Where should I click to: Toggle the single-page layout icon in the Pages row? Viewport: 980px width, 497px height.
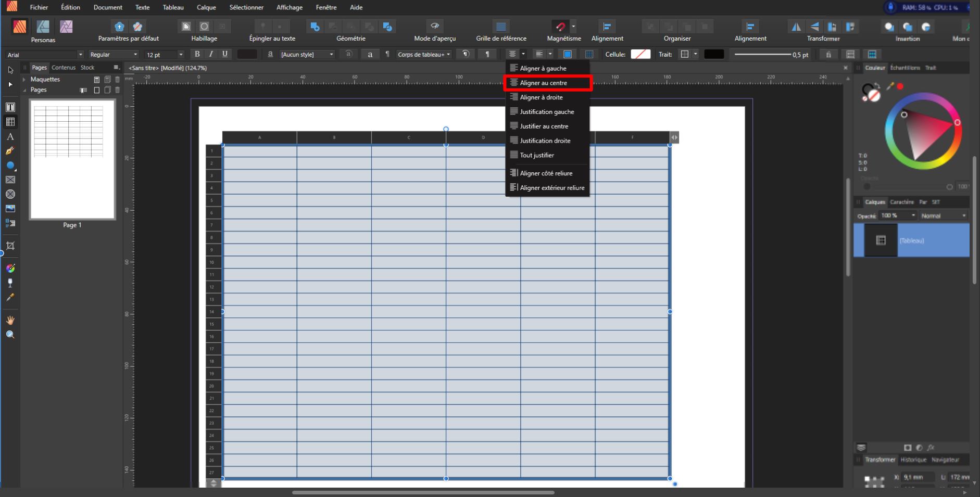tap(96, 90)
